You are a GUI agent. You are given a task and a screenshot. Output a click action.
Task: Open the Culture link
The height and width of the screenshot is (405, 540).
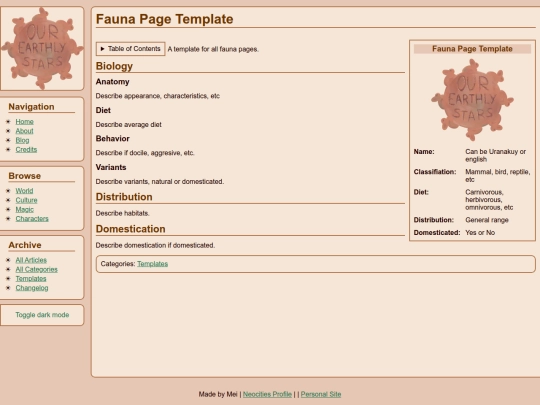tap(26, 200)
